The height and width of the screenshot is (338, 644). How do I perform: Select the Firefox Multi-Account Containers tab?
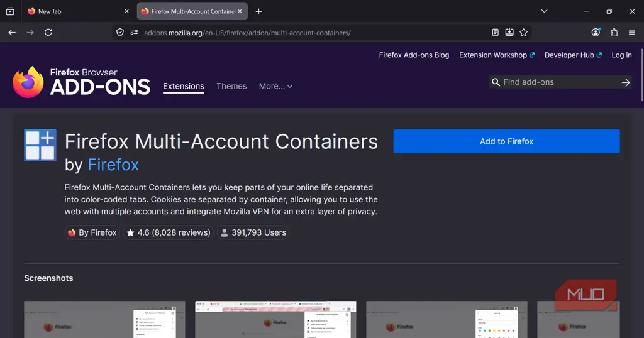[x=192, y=11]
